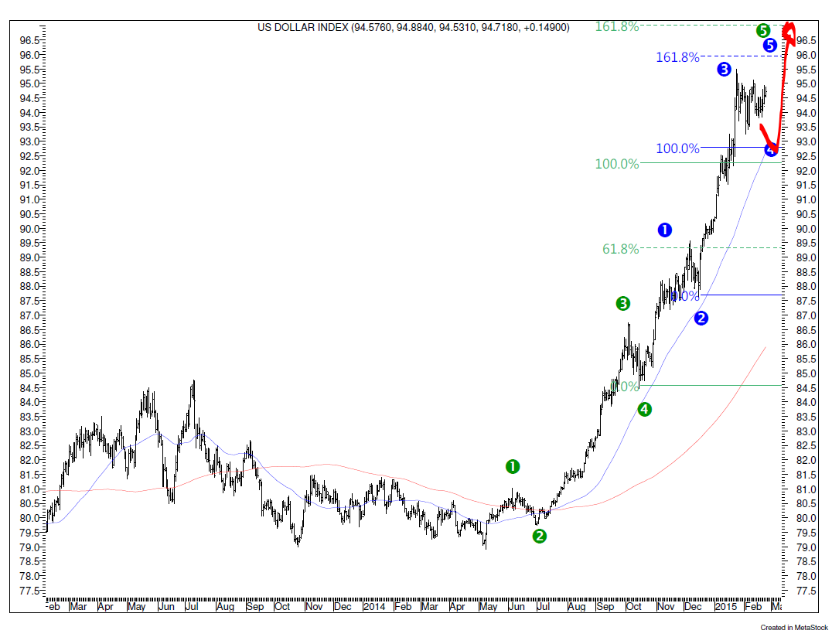This screenshot has height=644, width=832.
Task: Click the Created in MetaStock caption
Action: pyautogui.click(x=794, y=628)
